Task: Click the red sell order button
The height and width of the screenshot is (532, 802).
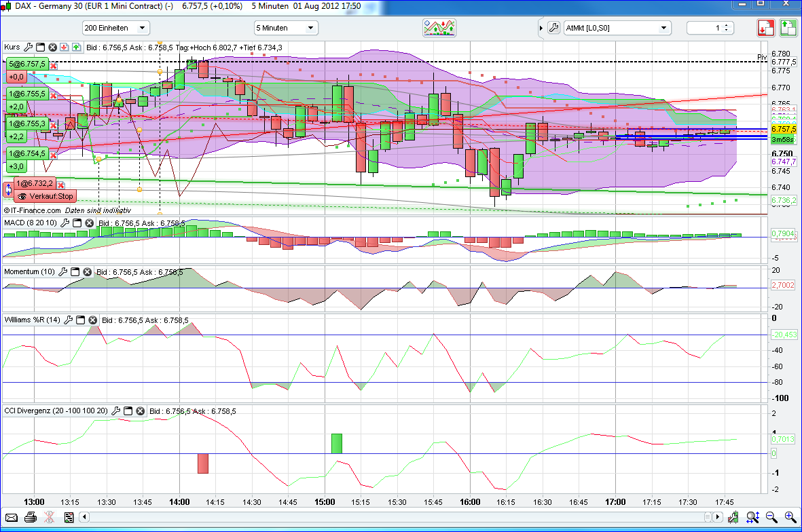Action: click(766, 28)
